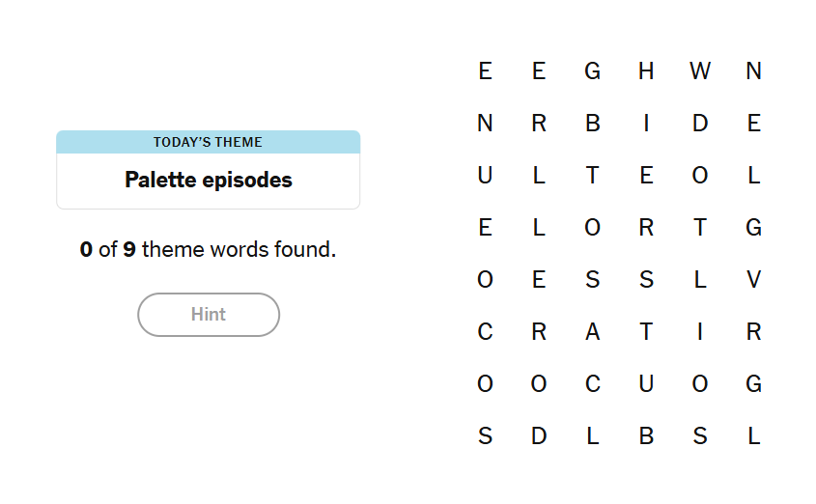The width and height of the screenshot is (816, 504).
Task: Select letter T in the third row
Action: (592, 176)
